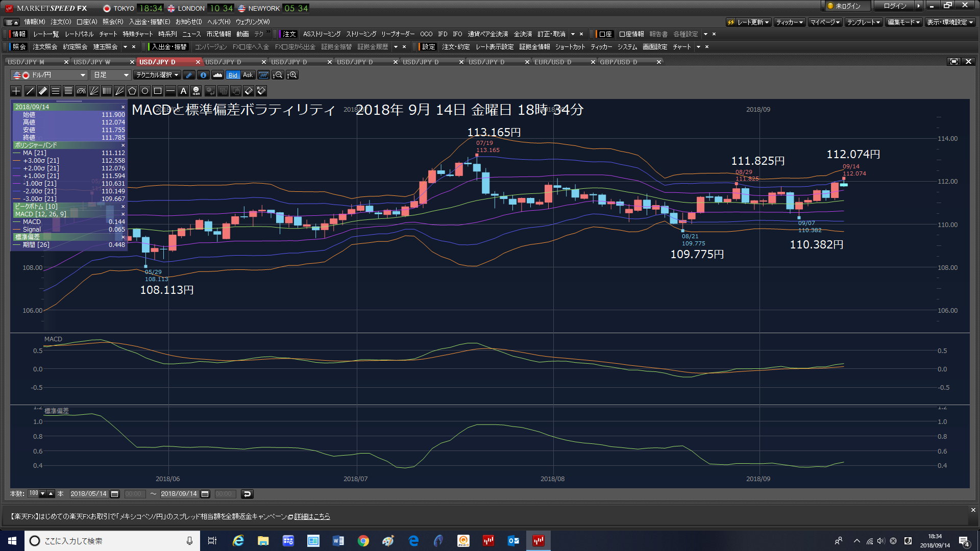Select the crosshair cursor drawing tool

[16, 91]
